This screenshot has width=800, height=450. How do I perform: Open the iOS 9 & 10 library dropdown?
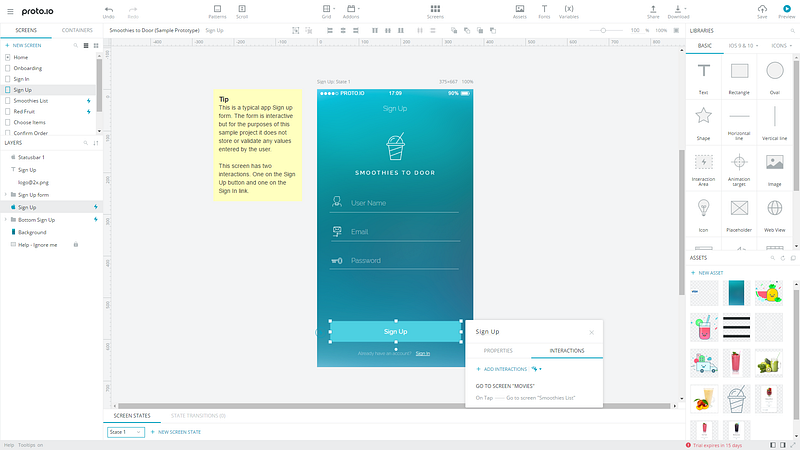point(743,45)
